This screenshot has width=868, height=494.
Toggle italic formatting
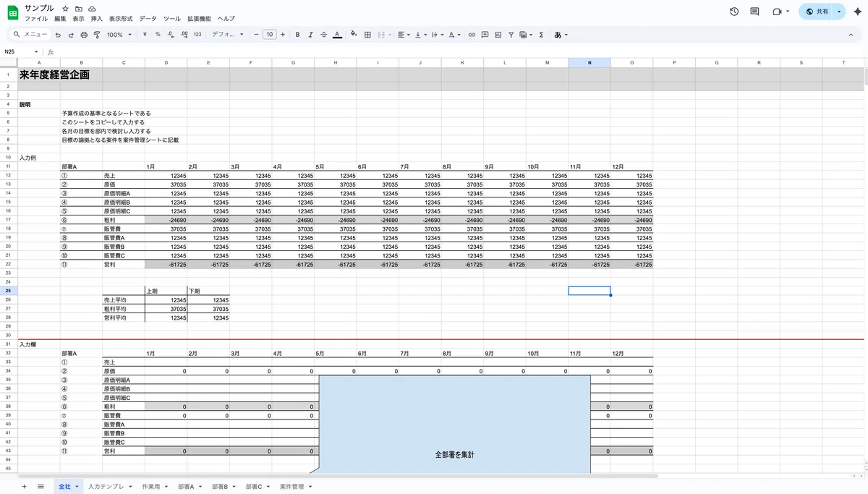[x=310, y=34]
